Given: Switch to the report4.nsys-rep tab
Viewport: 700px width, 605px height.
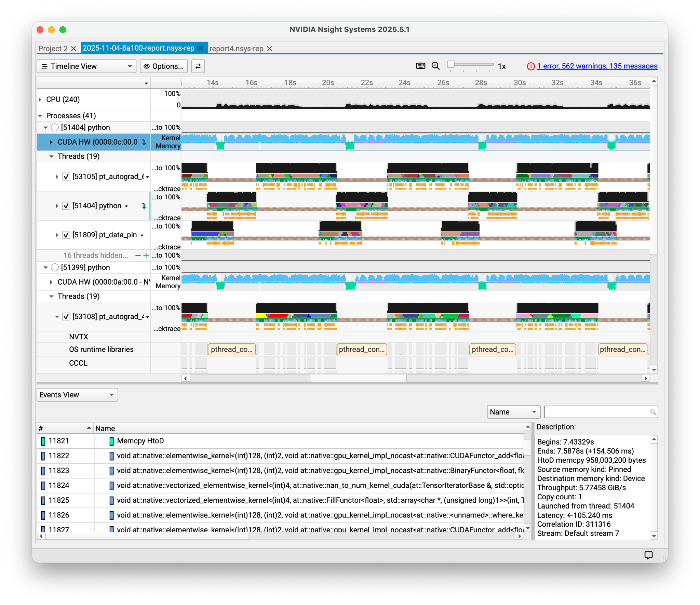Looking at the screenshot, I should click(236, 49).
